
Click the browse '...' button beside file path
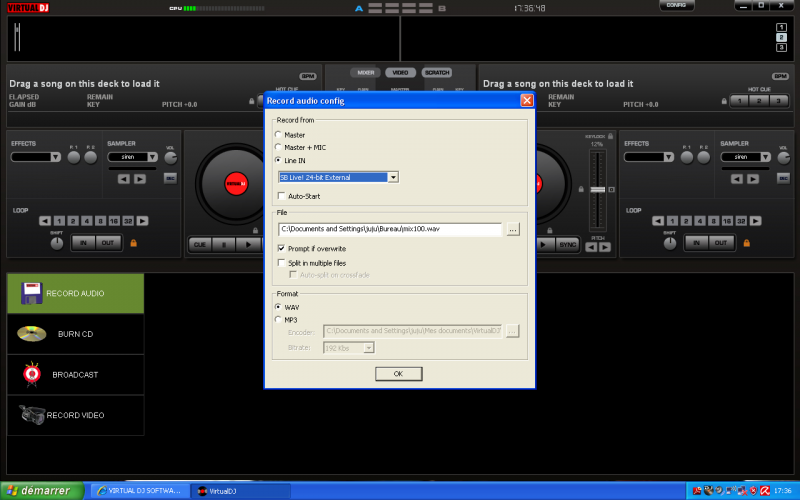pos(513,229)
